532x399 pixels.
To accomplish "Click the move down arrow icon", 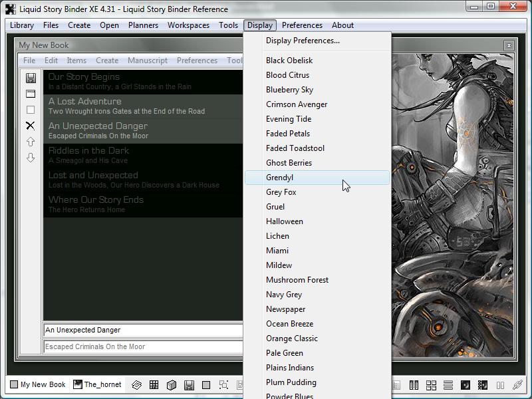I will point(31,158).
